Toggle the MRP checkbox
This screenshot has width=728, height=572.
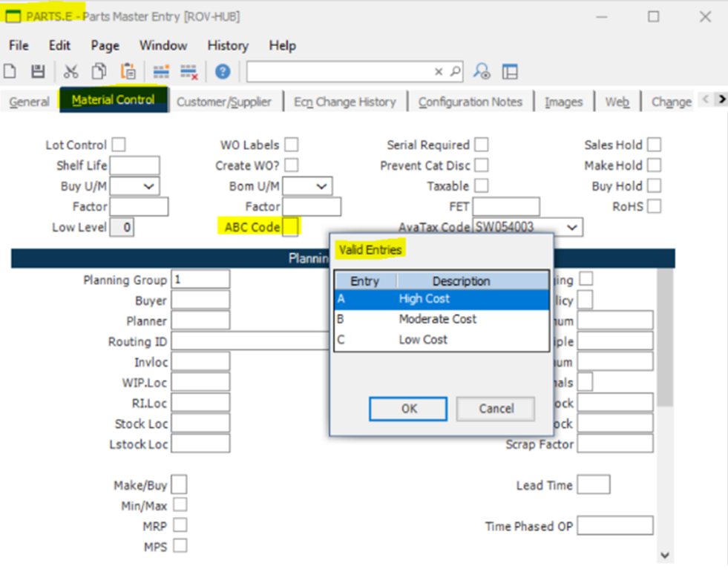click(x=180, y=525)
